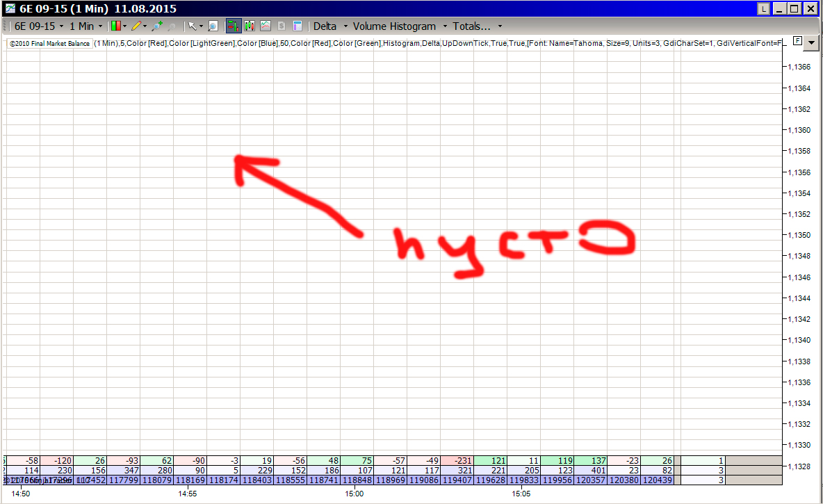Click the 120439 cumulative volume cell
The width and height of the screenshot is (823, 504).
(x=657, y=480)
